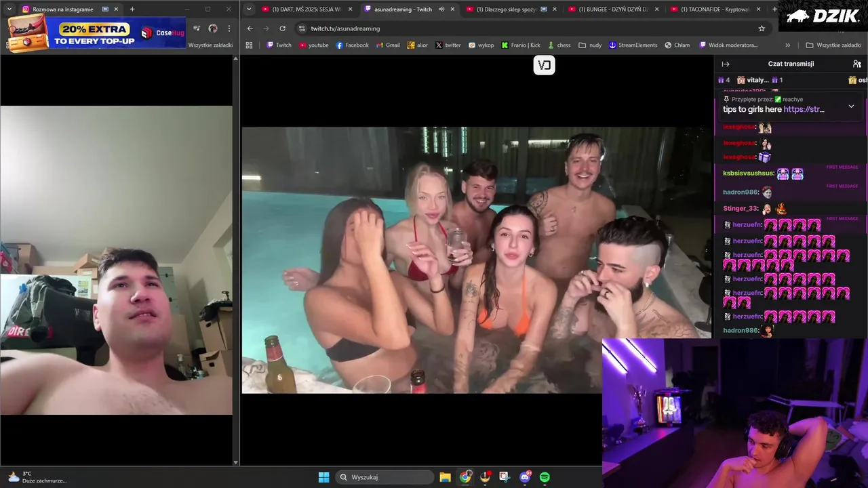Collapse the Twitch chat panel arrow
Viewport: 868px width, 488px height.
pos(725,64)
